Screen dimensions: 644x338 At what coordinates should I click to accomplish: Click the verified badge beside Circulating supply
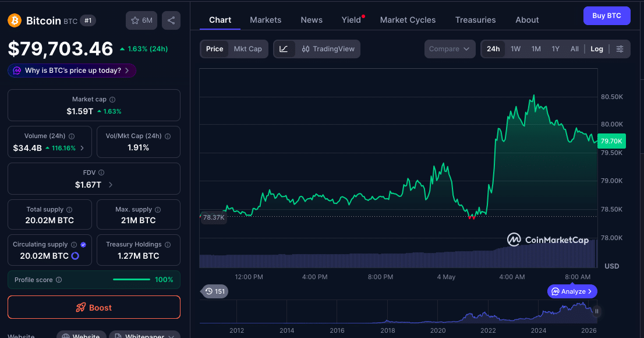tap(83, 245)
